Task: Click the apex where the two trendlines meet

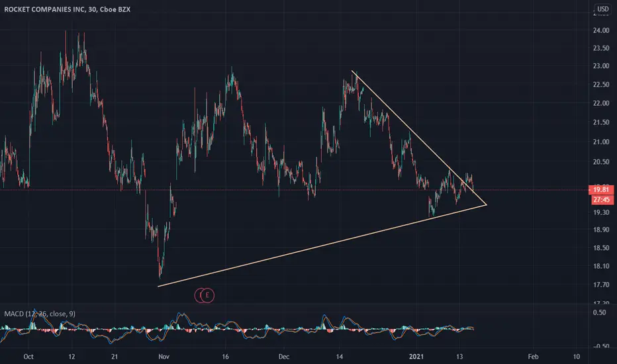Action: (x=487, y=205)
